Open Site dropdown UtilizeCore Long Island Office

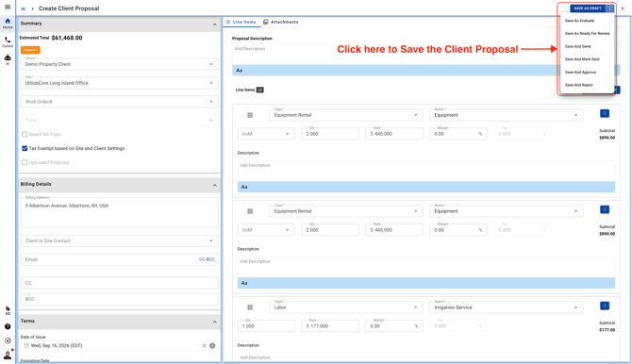click(x=119, y=83)
